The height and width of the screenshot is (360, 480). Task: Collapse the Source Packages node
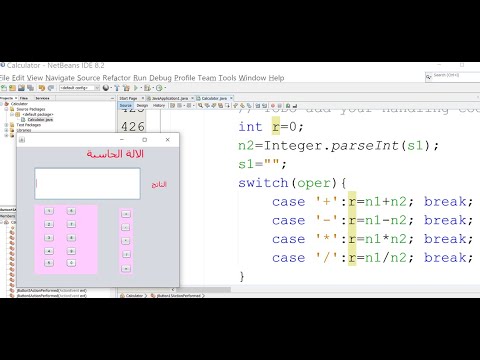coord(7,109)
